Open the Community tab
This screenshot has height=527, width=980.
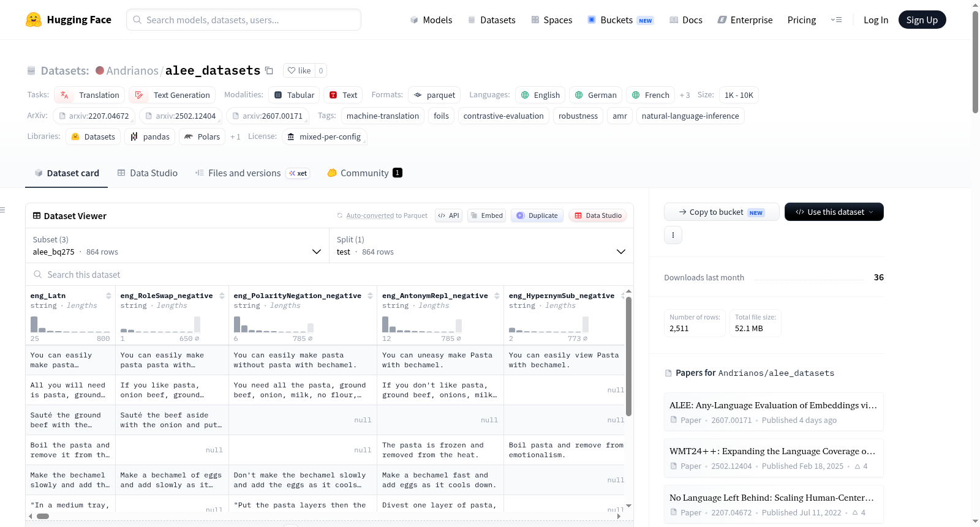(x=364, y=173)
